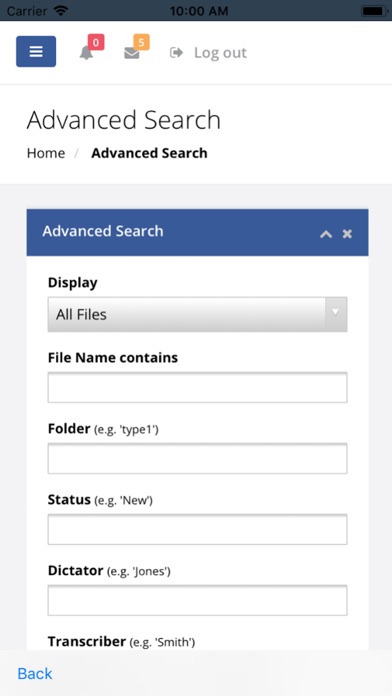Image resolution: width=392 pixels, height=696 pixels.
Task: Focus the Dictator input field
Action: pyautogui.click(x=198, y=601)
